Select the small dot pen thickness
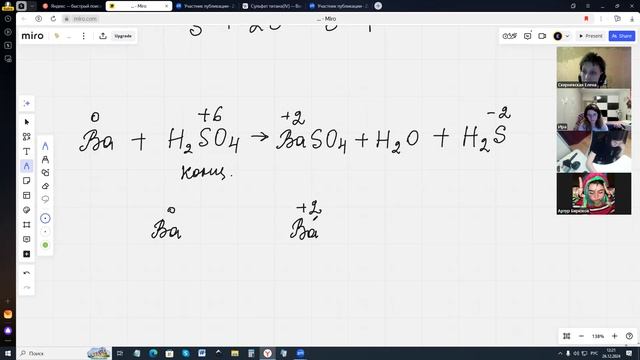This screenshot has width=640, height=360. [x=45, y=231]
